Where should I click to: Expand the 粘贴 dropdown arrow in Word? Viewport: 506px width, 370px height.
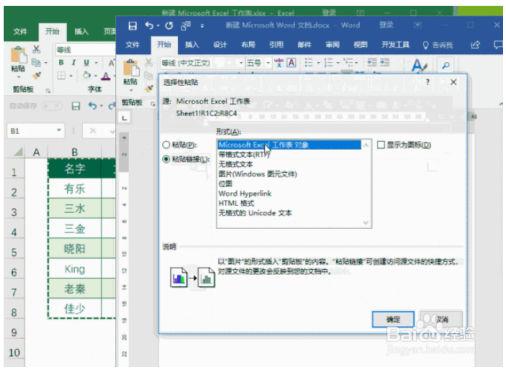tap(130, 90)
